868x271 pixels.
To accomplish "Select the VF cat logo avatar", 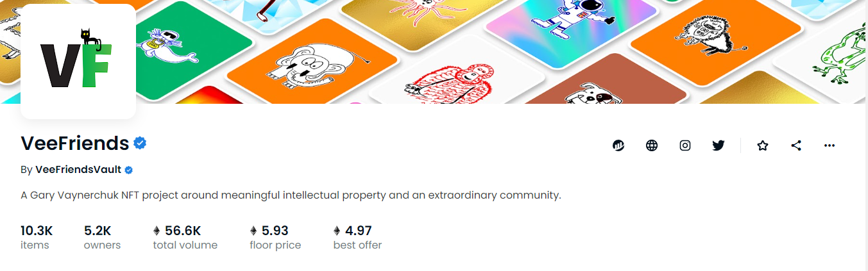I will (x=78, y=62).
